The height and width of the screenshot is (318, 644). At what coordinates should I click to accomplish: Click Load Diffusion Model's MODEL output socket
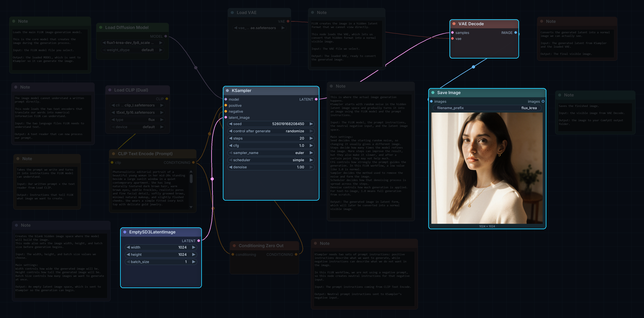(166, 36)
